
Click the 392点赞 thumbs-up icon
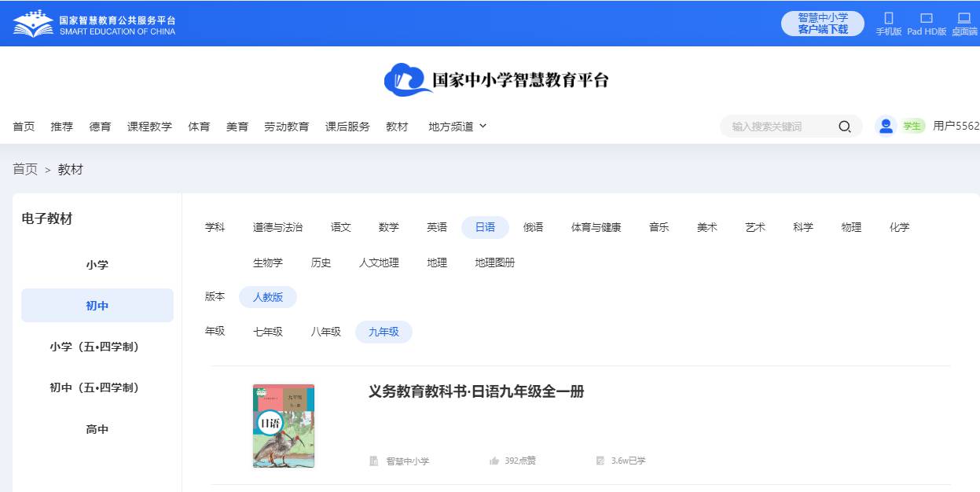point(494,461)
